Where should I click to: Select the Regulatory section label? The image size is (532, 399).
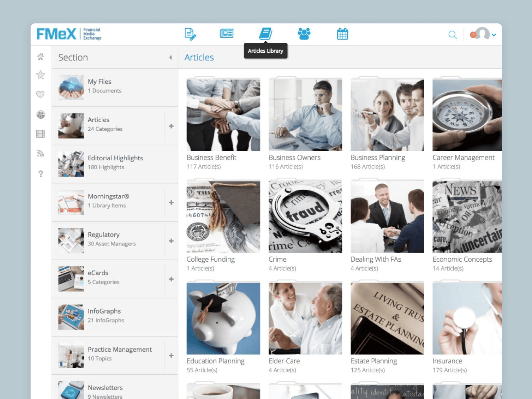pos(104,235)
